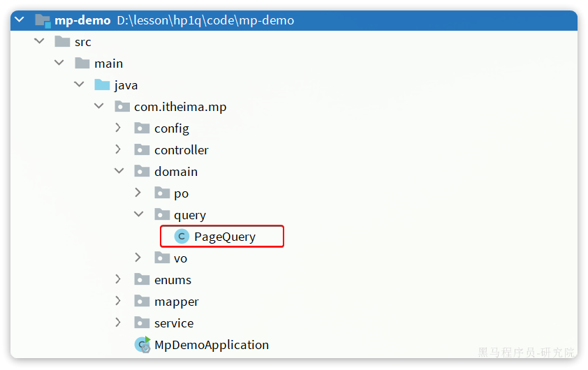588x370 pixels.
Task: Expand the po package
Action: click(138, 193)
